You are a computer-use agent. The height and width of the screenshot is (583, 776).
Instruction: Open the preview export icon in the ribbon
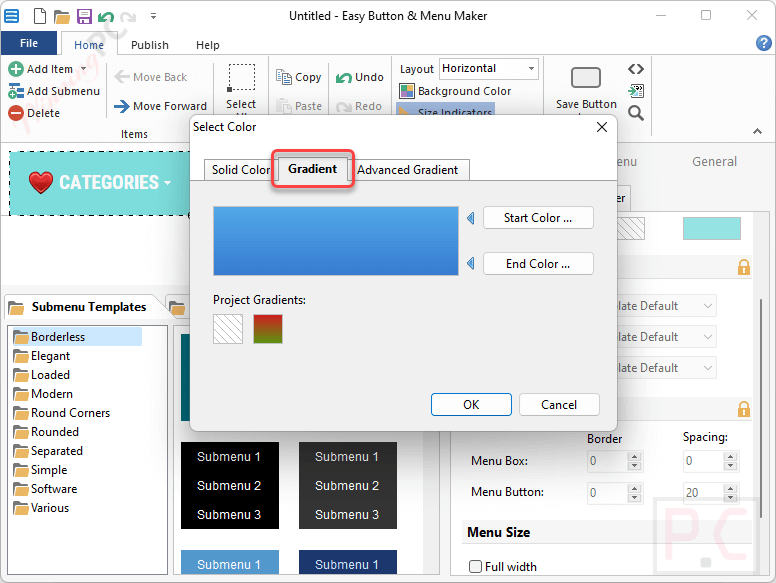[x=636, y=91]
